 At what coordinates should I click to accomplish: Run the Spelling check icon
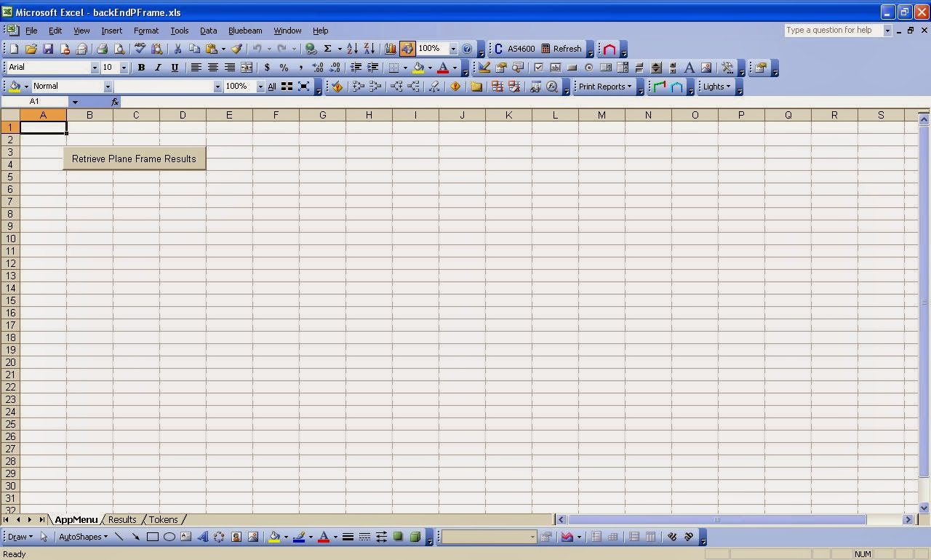(x=140, y=49)
